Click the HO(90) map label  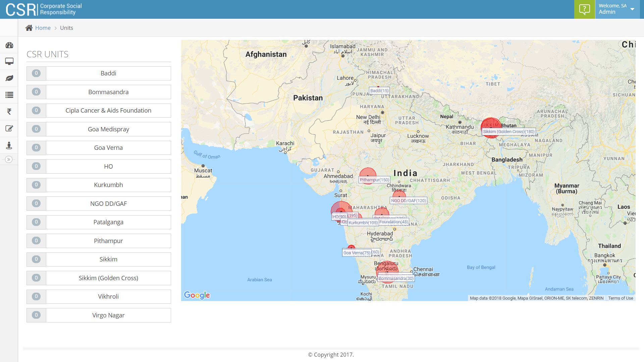point(339,217)
